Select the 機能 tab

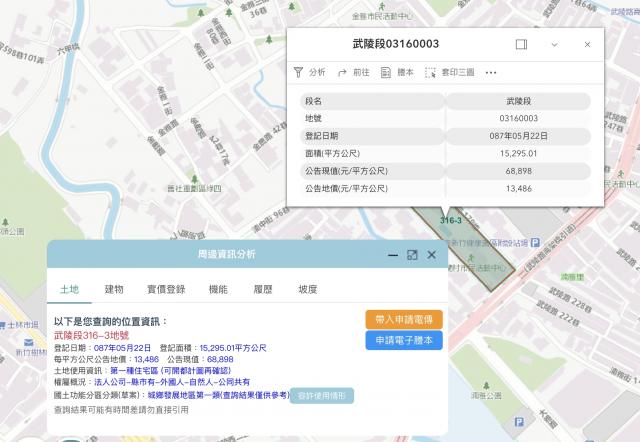tap(217, 289)
